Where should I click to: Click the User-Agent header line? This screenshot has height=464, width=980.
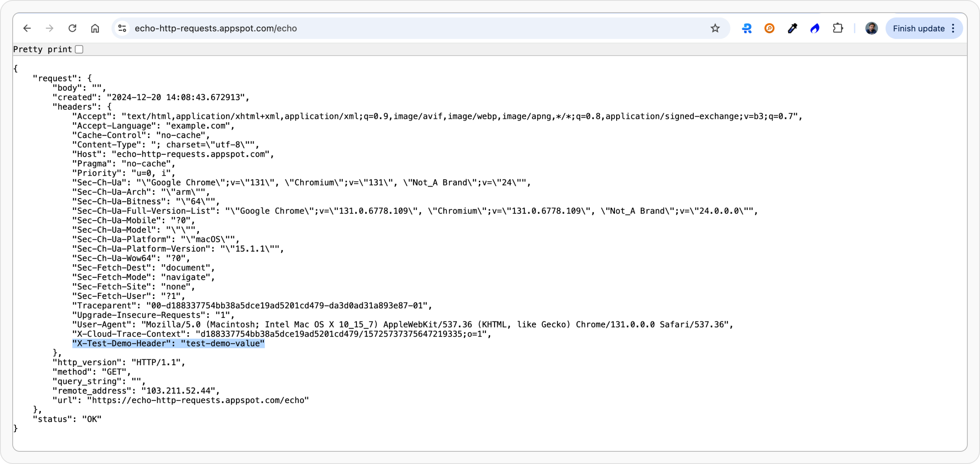point(402,325)
